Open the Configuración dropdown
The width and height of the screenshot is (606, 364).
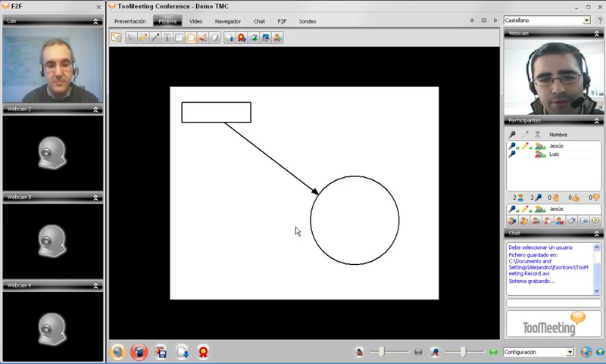570,352
